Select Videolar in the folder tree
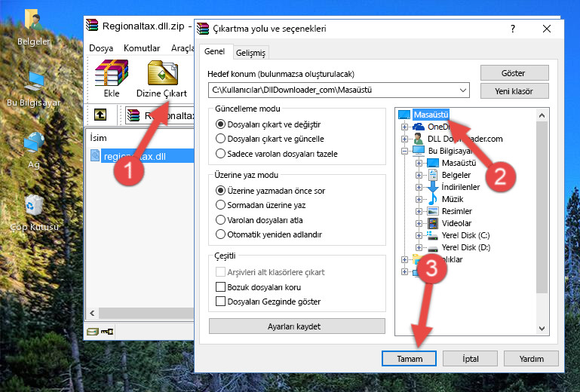 tap(456, 223)
